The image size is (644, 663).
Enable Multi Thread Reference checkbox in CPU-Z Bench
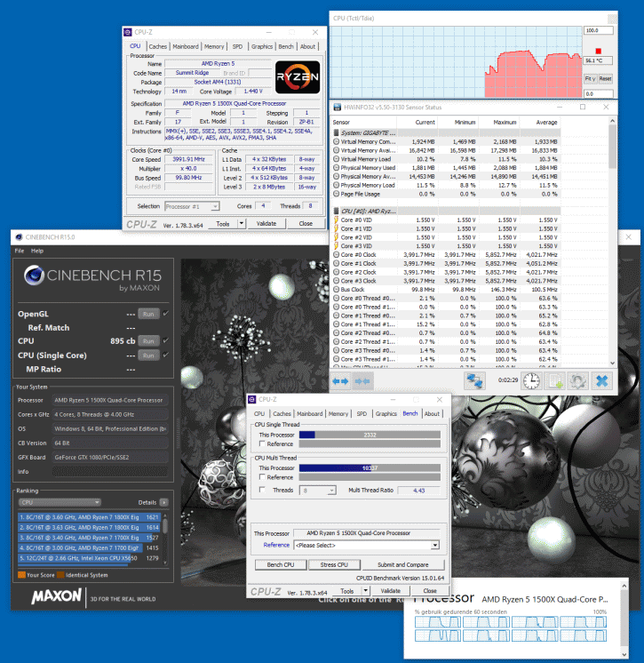262,477
